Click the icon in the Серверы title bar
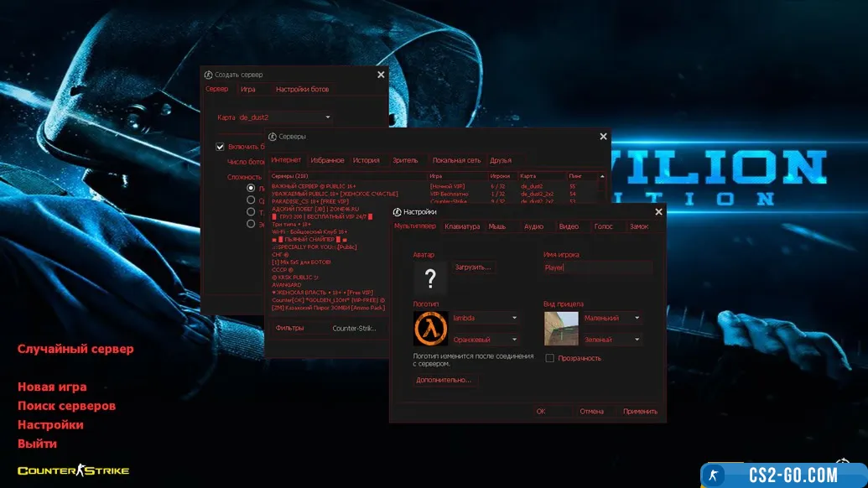Image resolution: width=868 pixels, height=488 pixels. [x=273, y=136]
